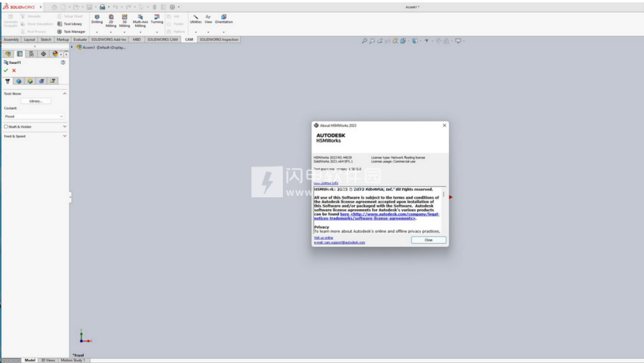Open the Coolant Flood dropdown
Image resolution: width=644 pixels, height=363 pixels.
pyautogui.click(x=34, y=117)
